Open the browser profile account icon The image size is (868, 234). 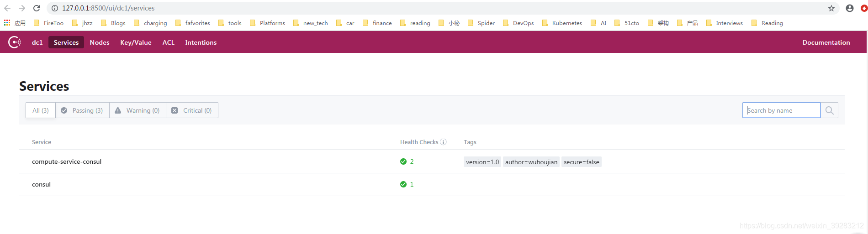pyautogui.click(x=850, y=8)
